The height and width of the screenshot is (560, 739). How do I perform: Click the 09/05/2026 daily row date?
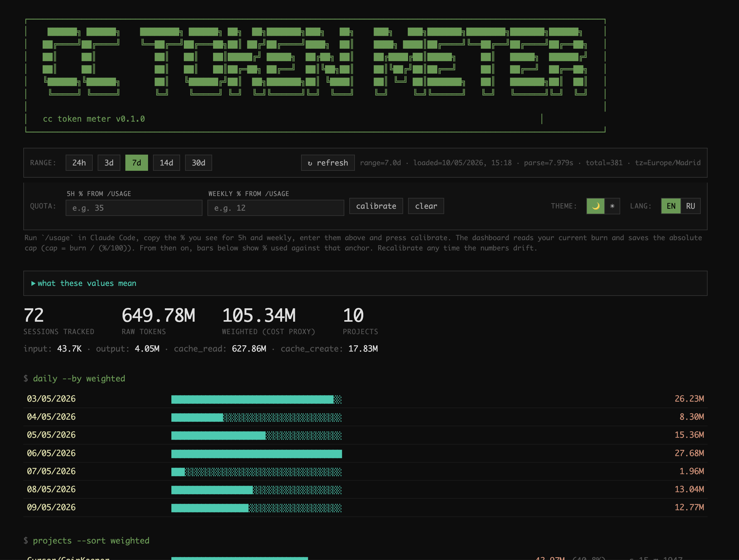pos(51,507)
